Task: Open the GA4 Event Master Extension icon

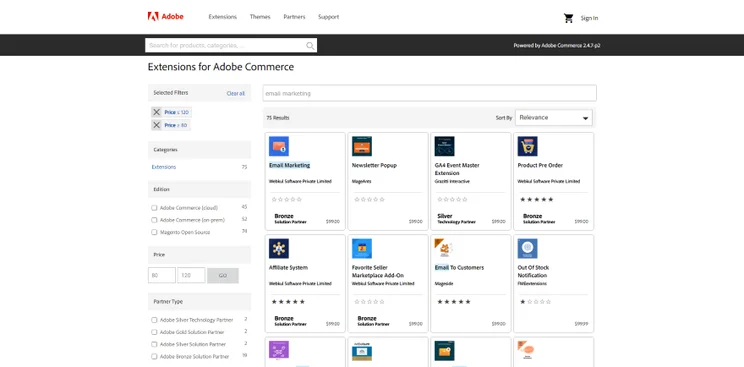Action: coord(445,146)
